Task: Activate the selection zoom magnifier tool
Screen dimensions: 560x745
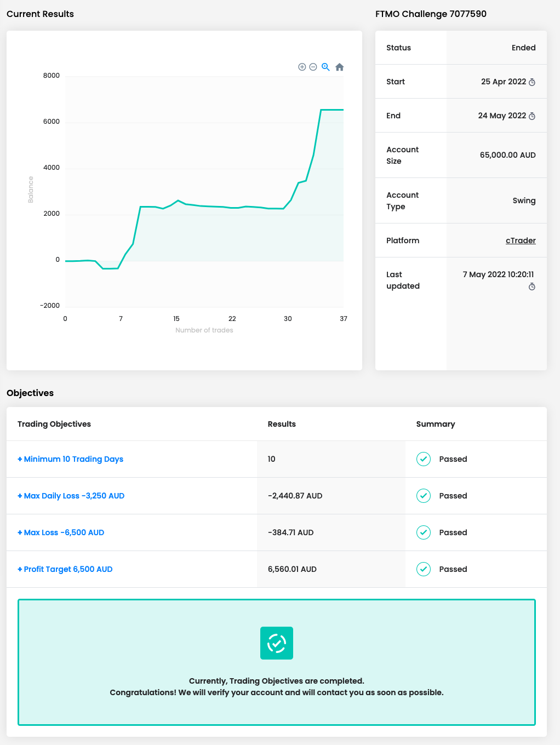Action: [x=325, y=67]
